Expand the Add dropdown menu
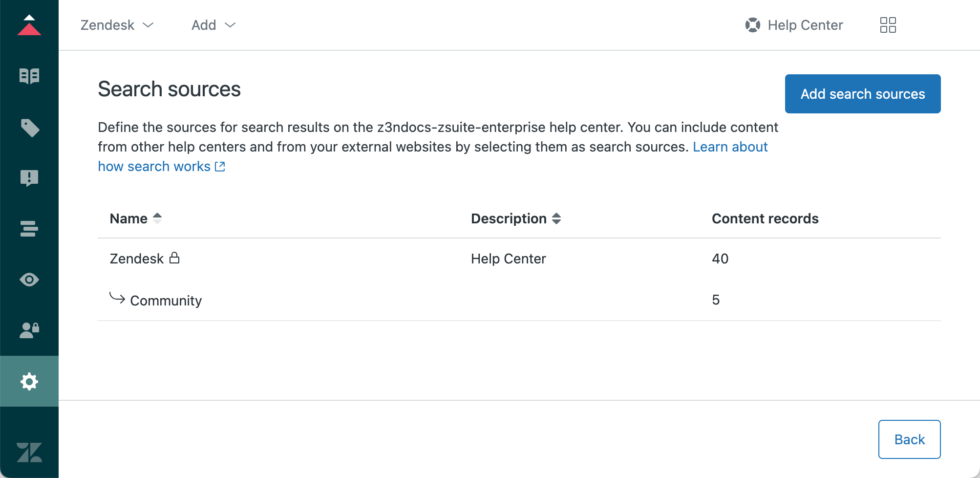The height and width of the screenshot is (478, 980). click(213, 25)
